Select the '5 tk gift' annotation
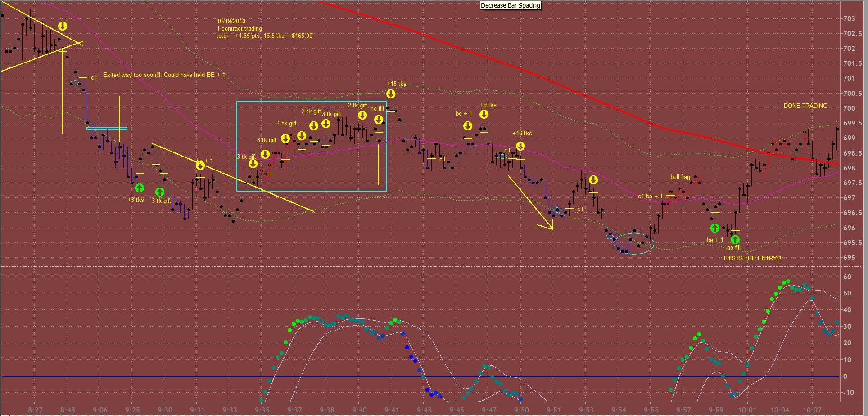The width and height of the screenshot is (868, 416). [287, 123]
